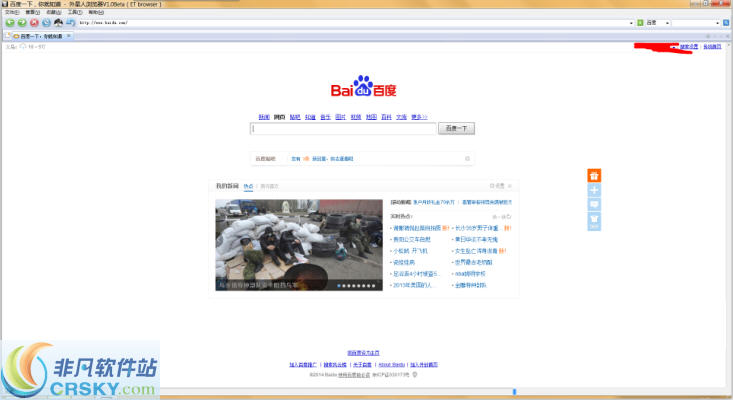
Task: Click the orange gift icon on sidebar
Action: 594,176
